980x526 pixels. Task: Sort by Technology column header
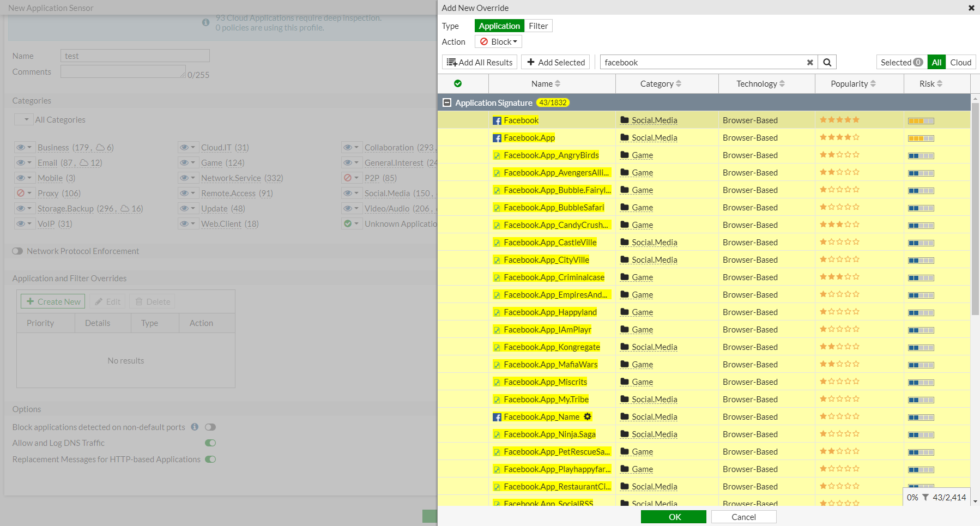(766, 83)
